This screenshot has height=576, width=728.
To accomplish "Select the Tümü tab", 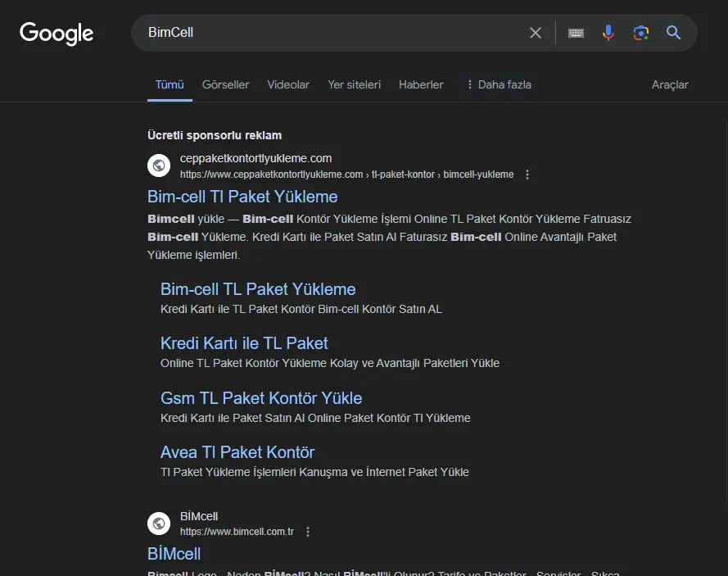I will pyautogui.click(x=170, y=84).
